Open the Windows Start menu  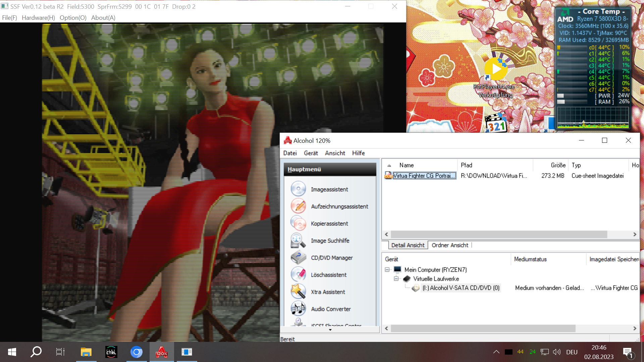pyautogui.click(x=12, y=352)
